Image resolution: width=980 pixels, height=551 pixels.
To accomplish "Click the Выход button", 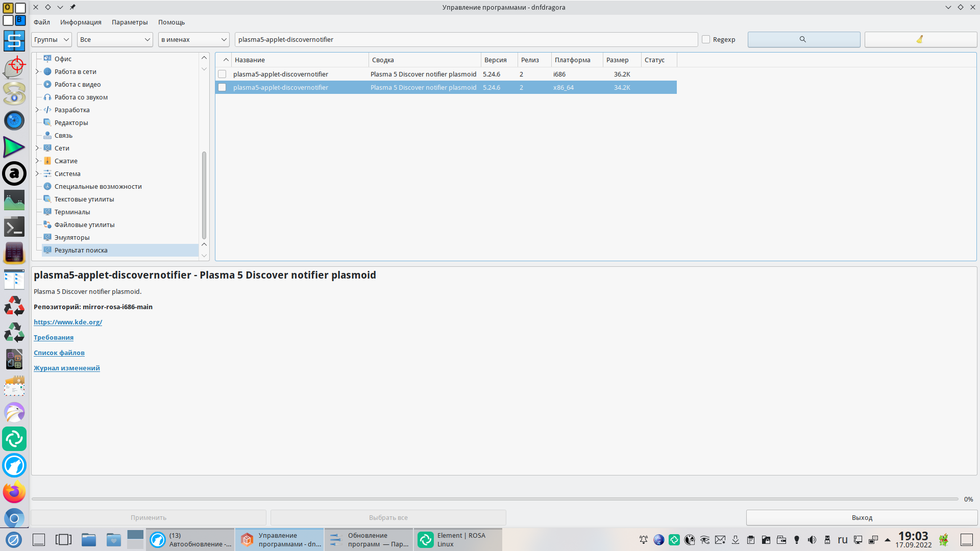I will pyautogui.click(x=862, y=517).
